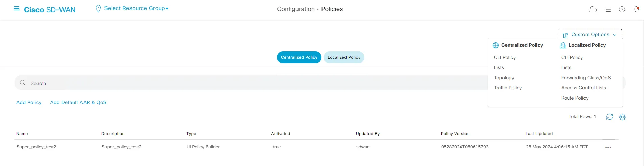Open the hamburger navigation menu
Viewport: 644px width, 166px height.
click(x=16, y=9)
